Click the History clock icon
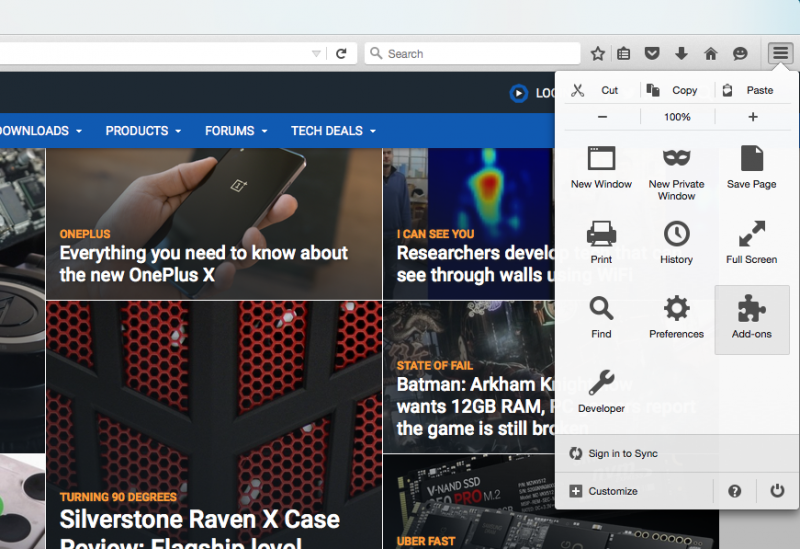 [x=676, y=235]
